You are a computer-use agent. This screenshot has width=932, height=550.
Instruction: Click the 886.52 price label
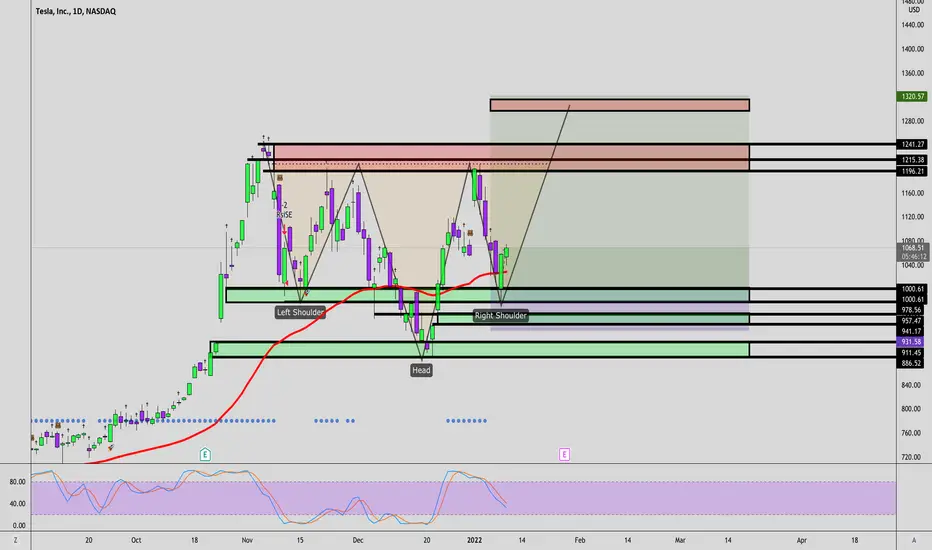912,363
